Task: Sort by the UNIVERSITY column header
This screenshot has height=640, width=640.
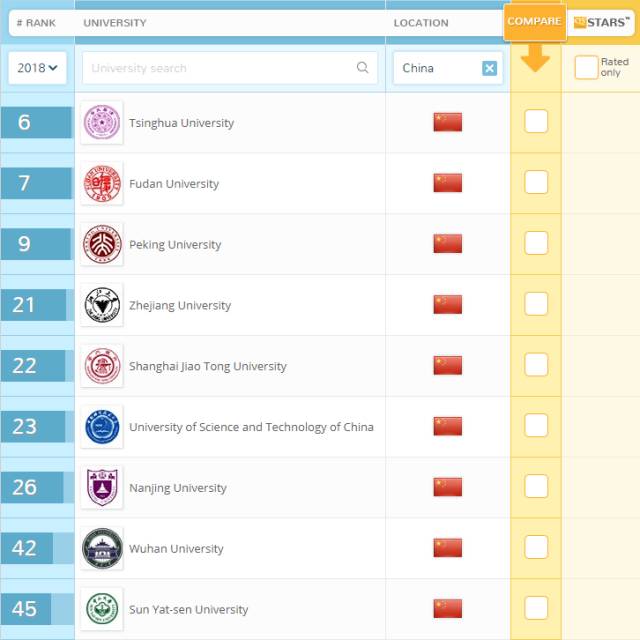Action: [x=115, y=23]
